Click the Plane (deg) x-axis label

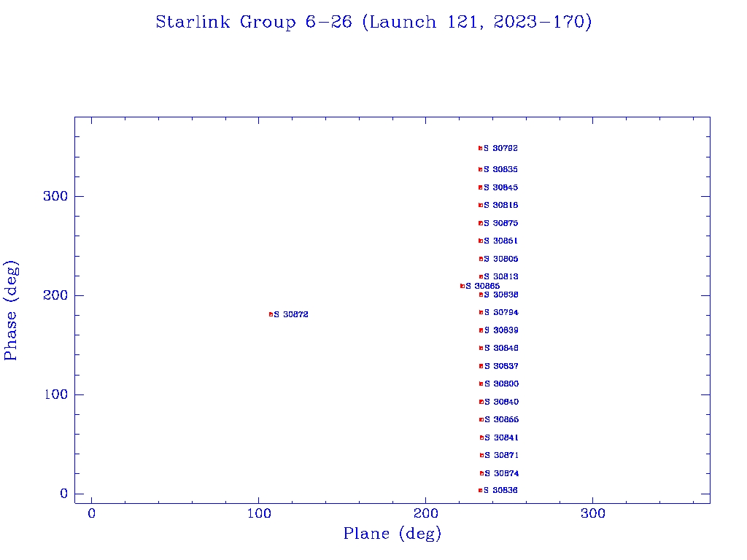click(x=392, y=534)
